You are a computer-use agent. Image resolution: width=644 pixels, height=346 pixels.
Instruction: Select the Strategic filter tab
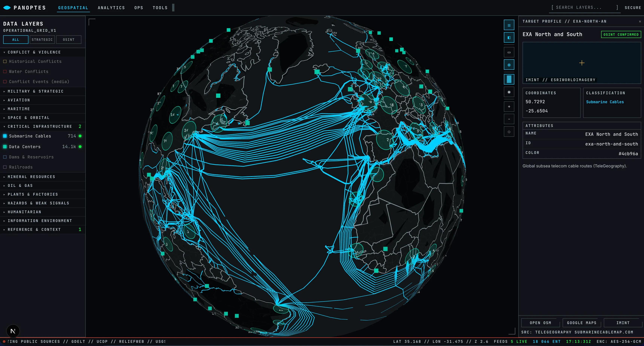pyautogui.click(x=42, y=39)
